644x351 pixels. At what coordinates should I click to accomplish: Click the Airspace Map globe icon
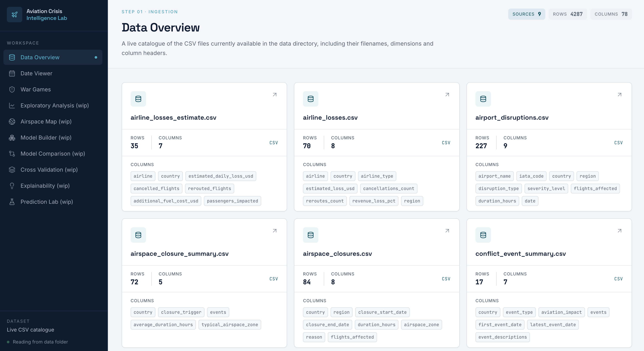tap(12, 122)
